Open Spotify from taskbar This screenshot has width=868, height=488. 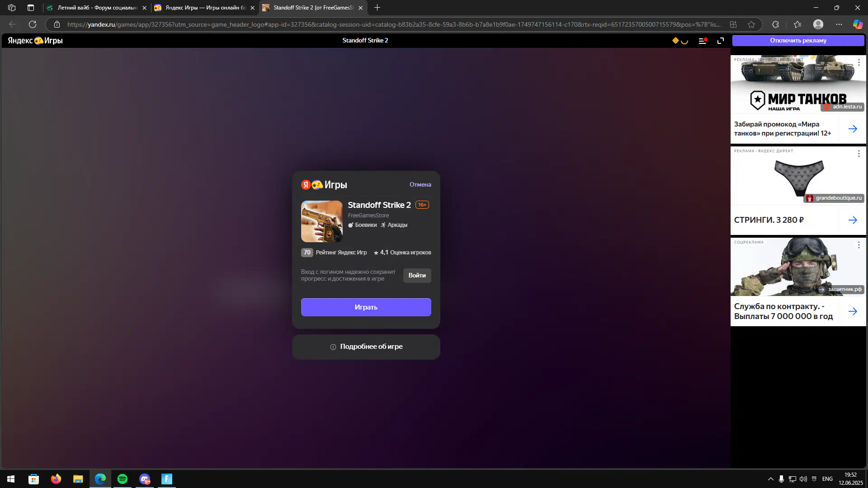pyautogui.click(x=123, y=479)
